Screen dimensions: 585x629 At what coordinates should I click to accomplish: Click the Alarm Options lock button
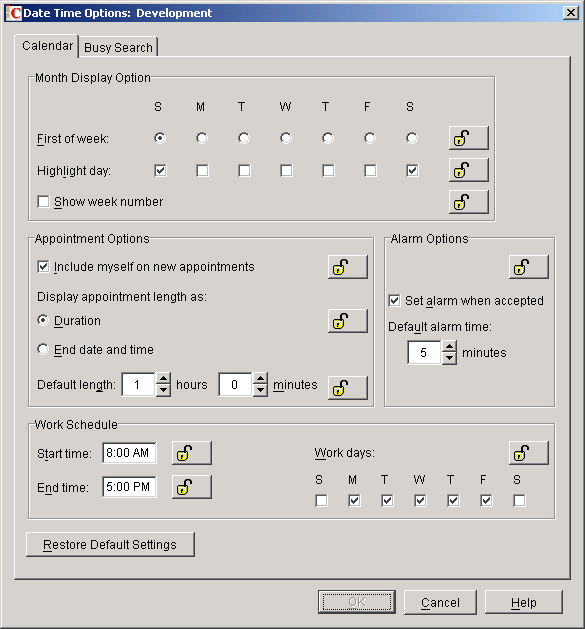pyautogui.click(x=528, y=267)
